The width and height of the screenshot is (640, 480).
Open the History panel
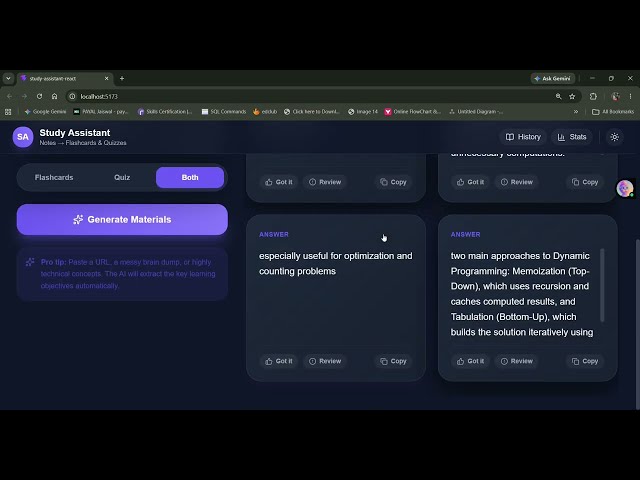click(x=523, y=137)
